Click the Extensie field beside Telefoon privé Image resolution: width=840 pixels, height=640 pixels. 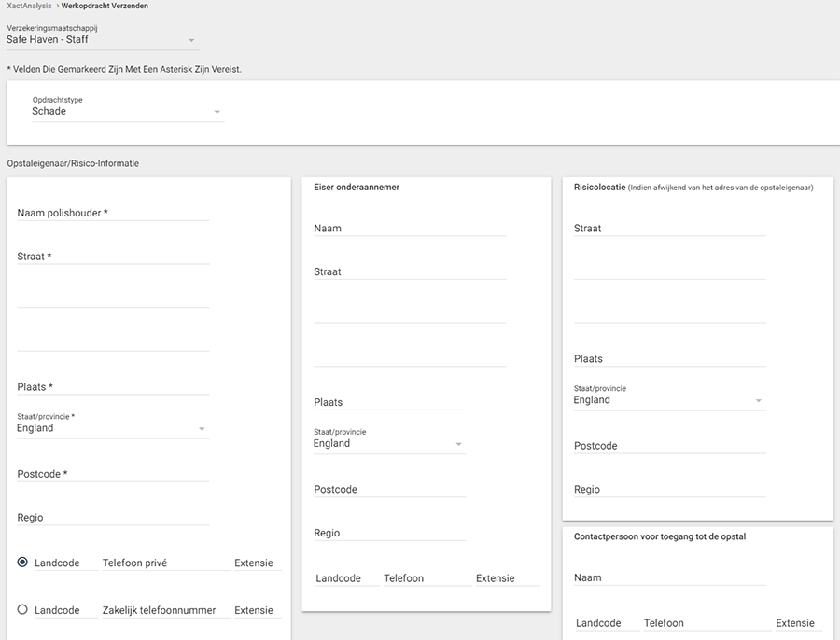258,563
